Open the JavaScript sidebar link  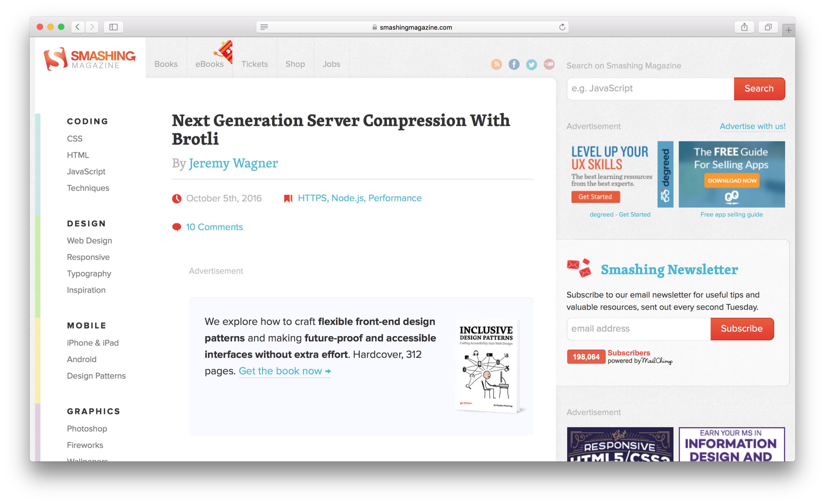[86, 171]
